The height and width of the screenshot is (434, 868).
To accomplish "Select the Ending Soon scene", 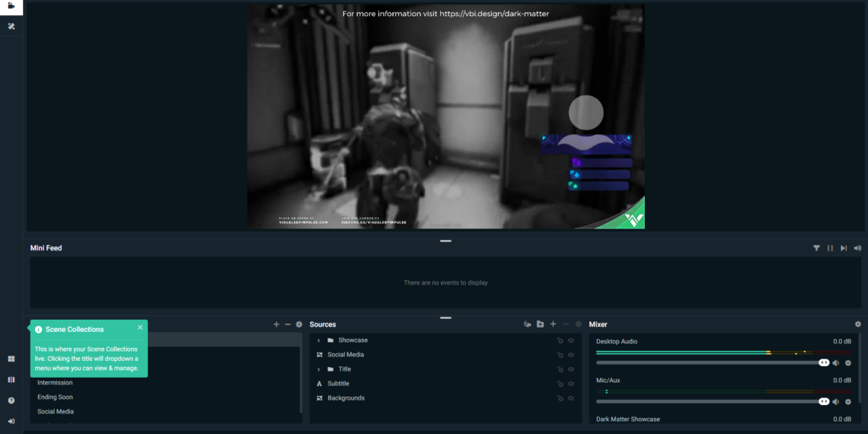I will tap(56, 397).
